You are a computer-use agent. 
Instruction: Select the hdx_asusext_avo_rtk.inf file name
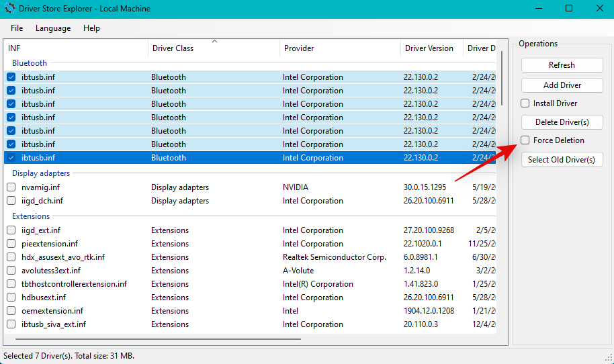tap(63, 257)
